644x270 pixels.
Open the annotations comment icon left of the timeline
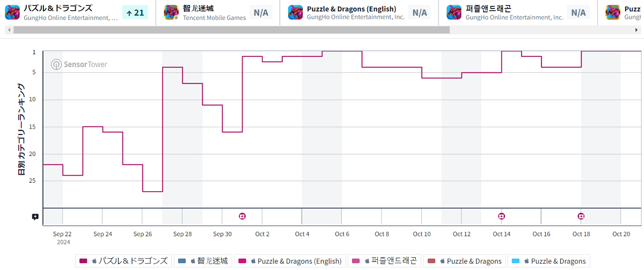(x=35, y=217)
